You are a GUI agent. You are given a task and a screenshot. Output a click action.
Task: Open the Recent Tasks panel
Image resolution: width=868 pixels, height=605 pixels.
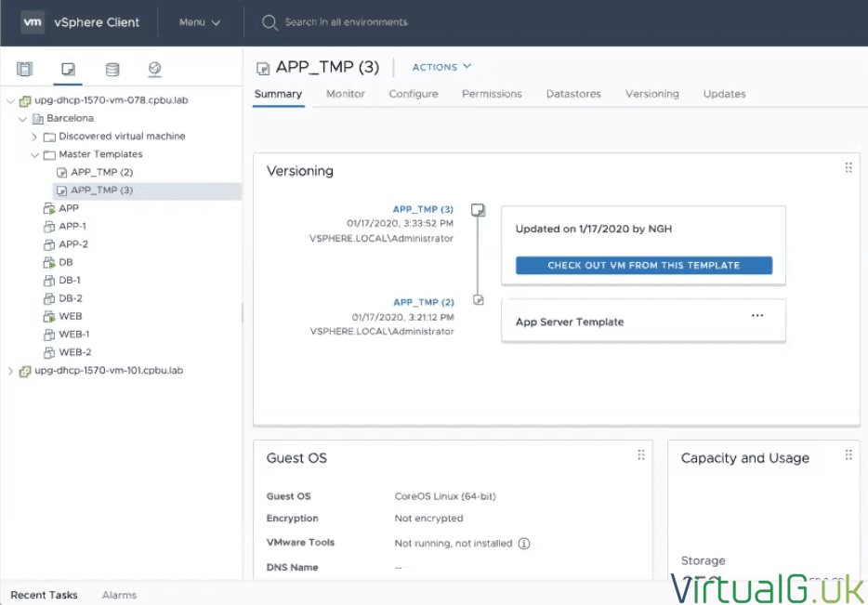(x=45, y=595)
